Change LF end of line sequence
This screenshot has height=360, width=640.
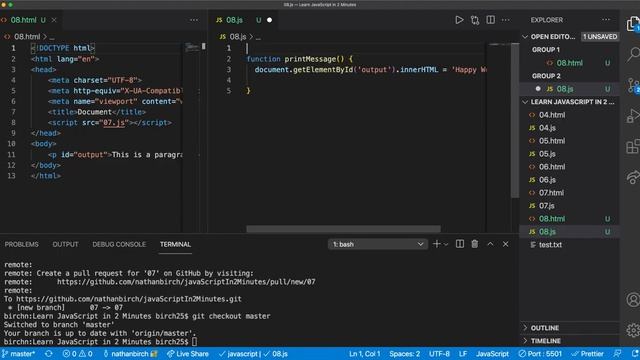(463, 354)
